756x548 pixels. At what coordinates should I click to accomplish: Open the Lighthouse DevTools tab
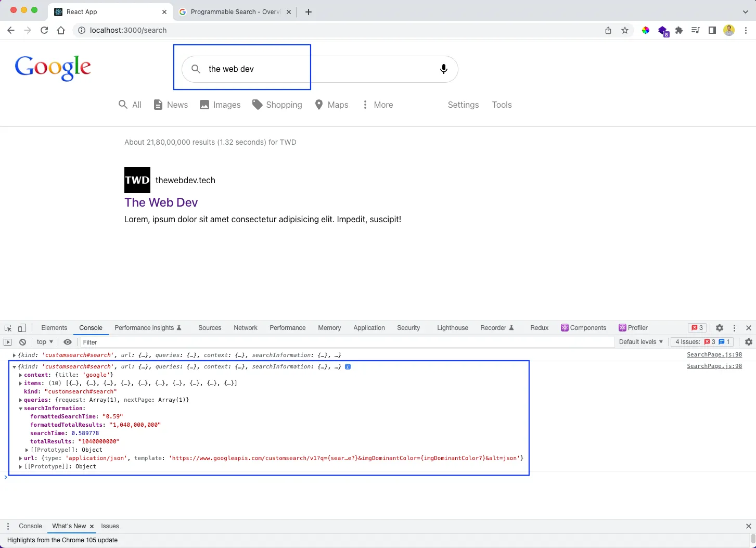coord(453,328)
